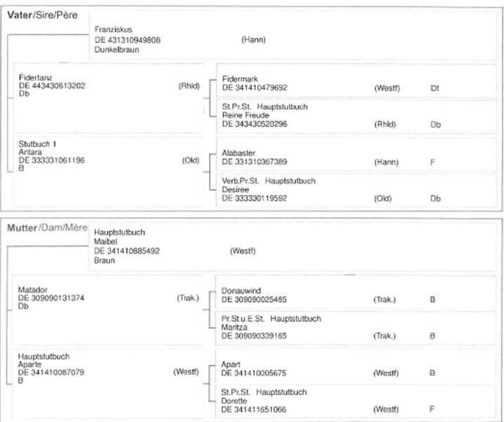Select the dam name Maibel
The width and height of the screenshot is (504, 422).
click(103, 241)
